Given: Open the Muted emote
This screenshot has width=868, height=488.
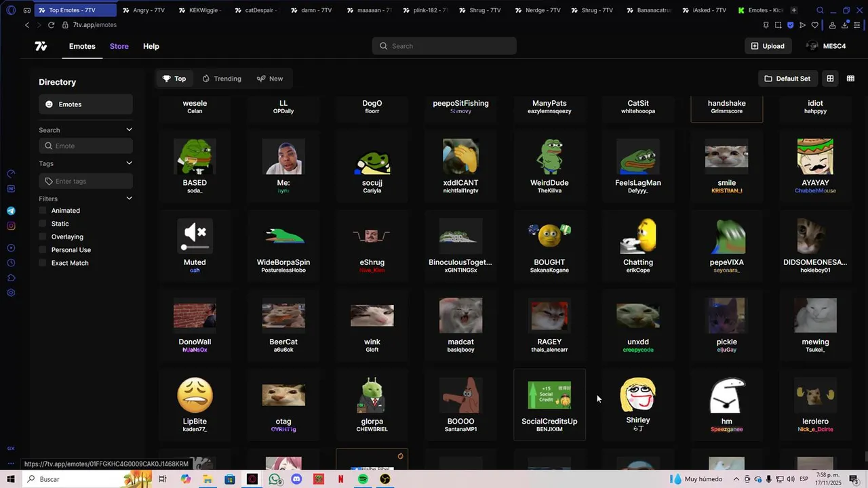Looking at the screenshot, I should click(195, 245).
